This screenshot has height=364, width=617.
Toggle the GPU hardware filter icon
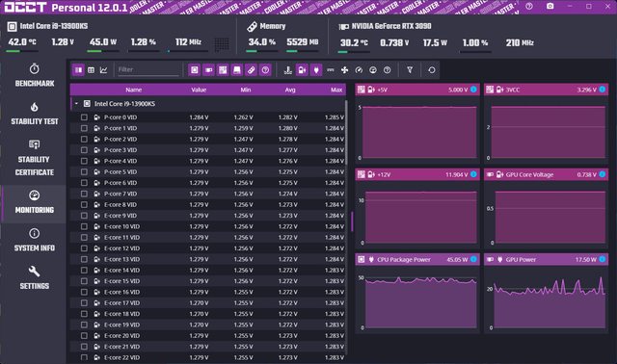[x=208, y=70]
